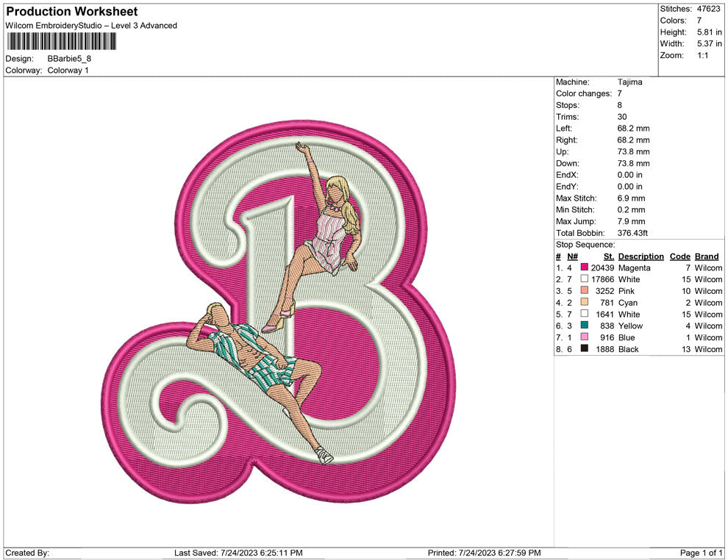Select the white swatch with 1641 stitches
The image size is (728, 560).
click(585, 315)
